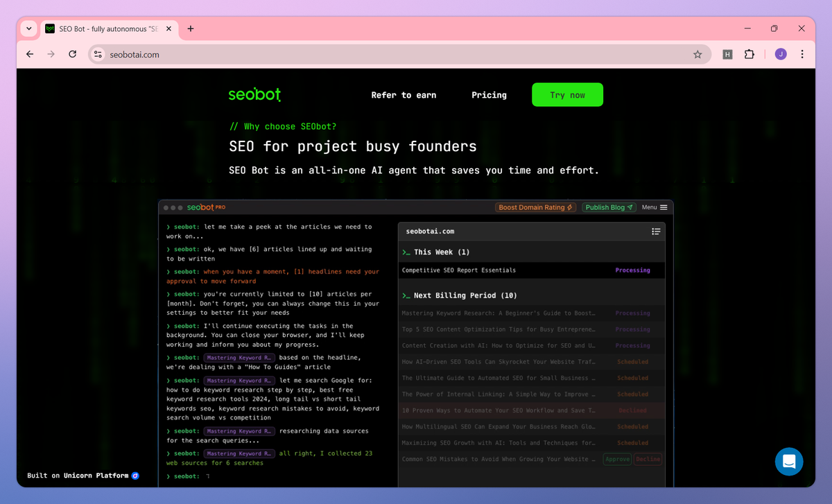Click the J profile avatar in the browser toolbar
This screenshot has height=504, width=832.
(x=780, y=54)
